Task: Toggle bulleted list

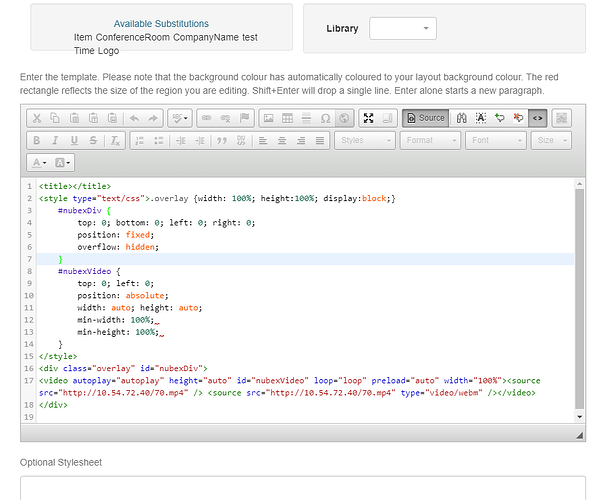Action: [x=159, y=141]
